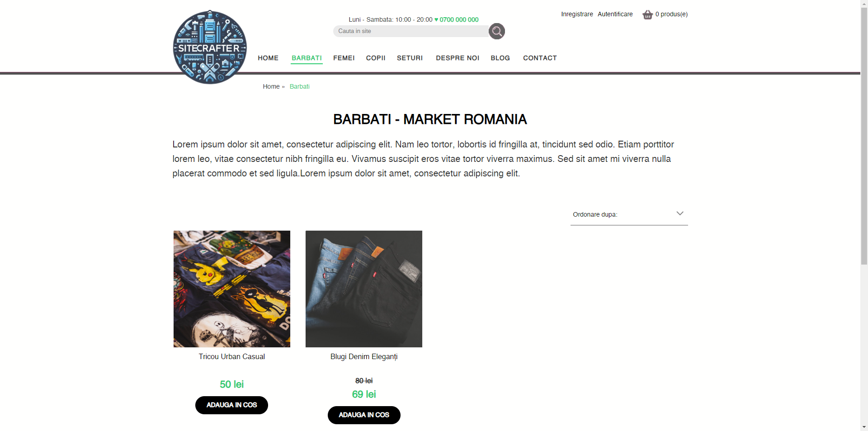The height and width of the screenshot is (431, 868).
Task: Open the COPII menu item
Action: [376, 58]
